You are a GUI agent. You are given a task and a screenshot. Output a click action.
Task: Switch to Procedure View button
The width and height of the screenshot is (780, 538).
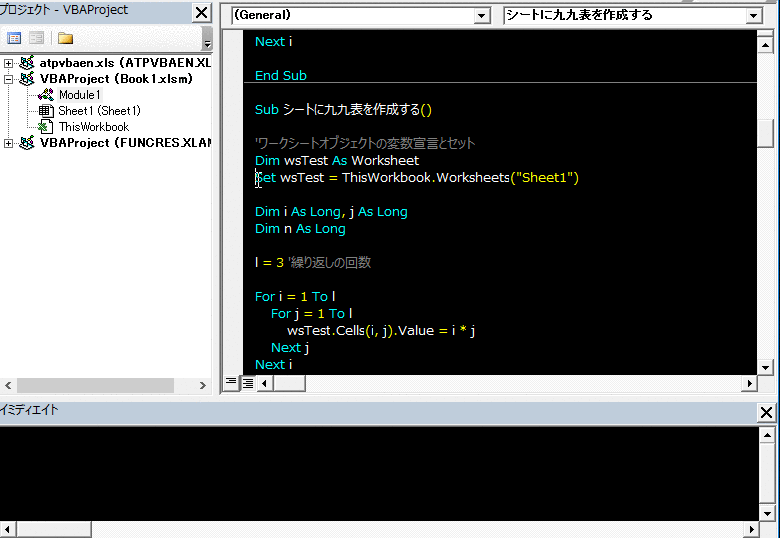(x=231, y=382)
